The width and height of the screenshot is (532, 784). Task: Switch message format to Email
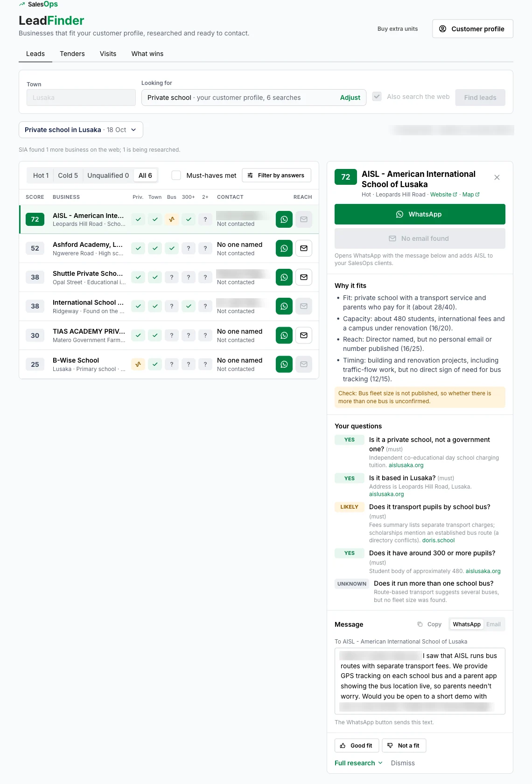(x=493, y=624)
